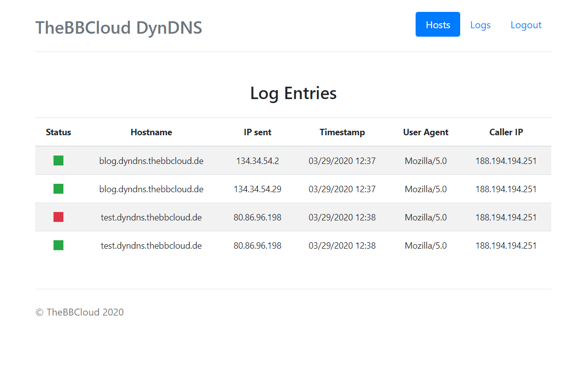Switch to the Logs page
588x374 pixels.
coord(480,25)
